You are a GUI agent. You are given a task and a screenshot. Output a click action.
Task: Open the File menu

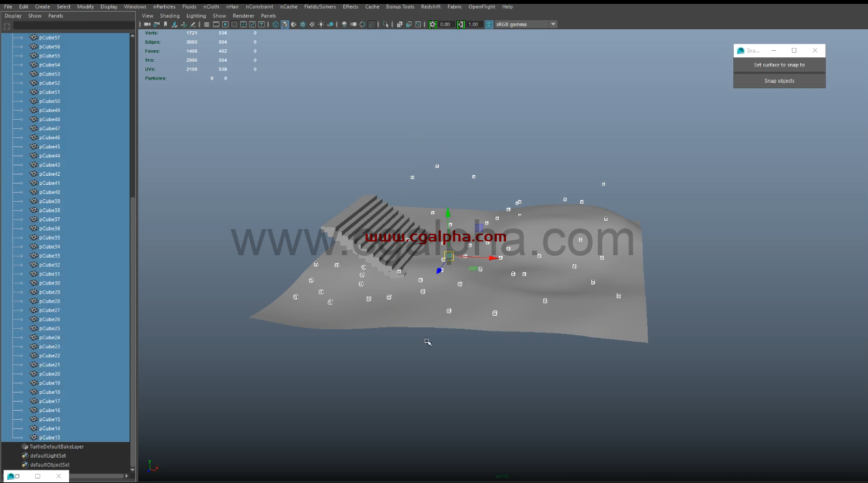[x=8, y=7]
